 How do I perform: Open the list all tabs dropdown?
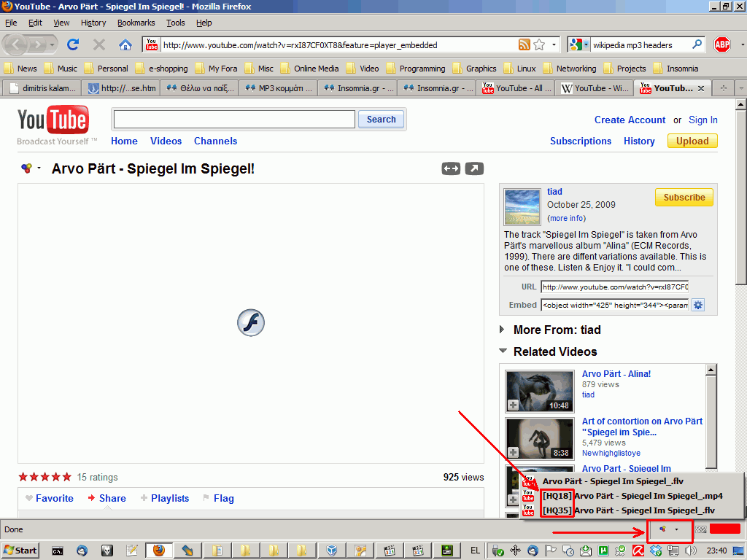[741, 88]
